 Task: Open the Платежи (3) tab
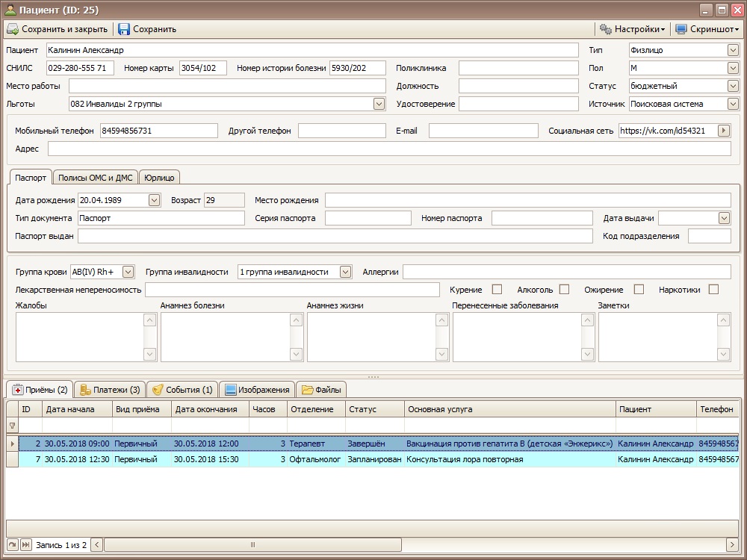pos(110,390)
